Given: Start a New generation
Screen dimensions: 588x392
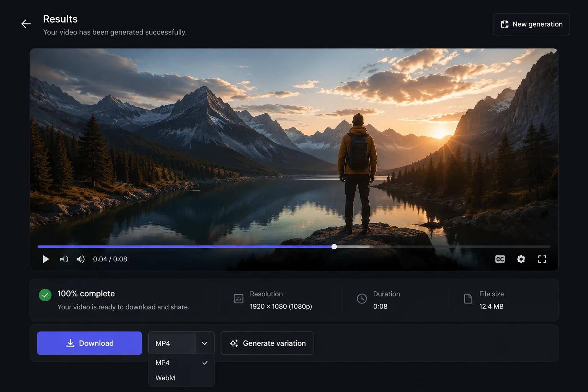Looking at the screenshot, I should tap(531, 24).
